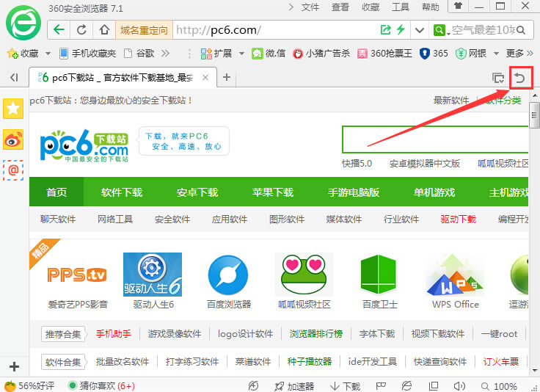Click 驱动下载 category link
The height and width of the screenshot is (392, 540).
pos(458,219)
